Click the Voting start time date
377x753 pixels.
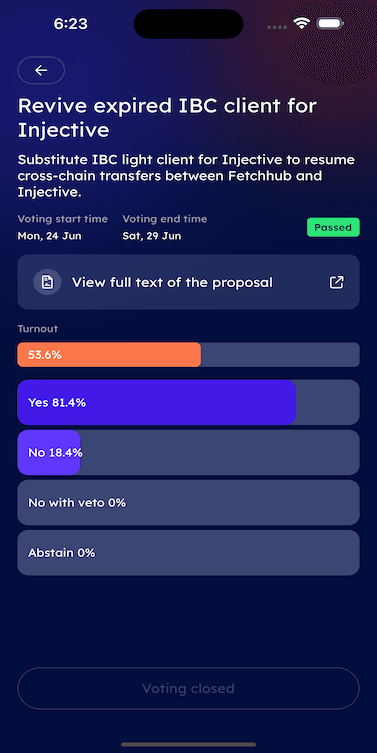point(49,236)
